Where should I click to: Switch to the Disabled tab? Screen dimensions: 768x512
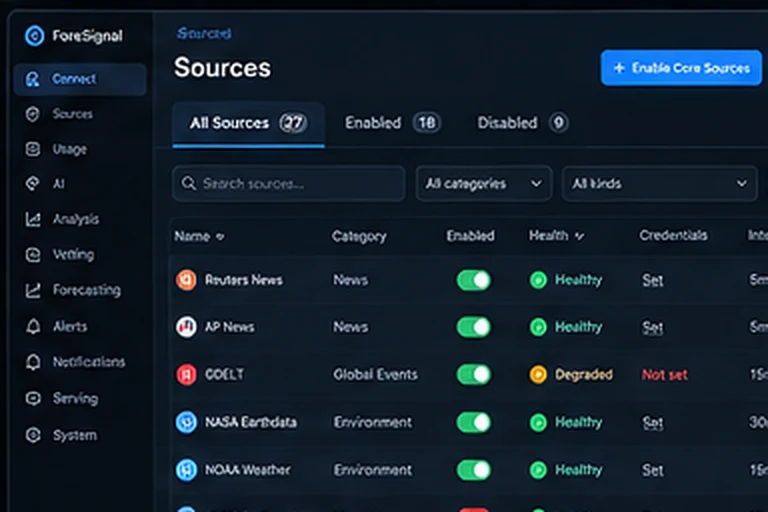pos(522,123)
